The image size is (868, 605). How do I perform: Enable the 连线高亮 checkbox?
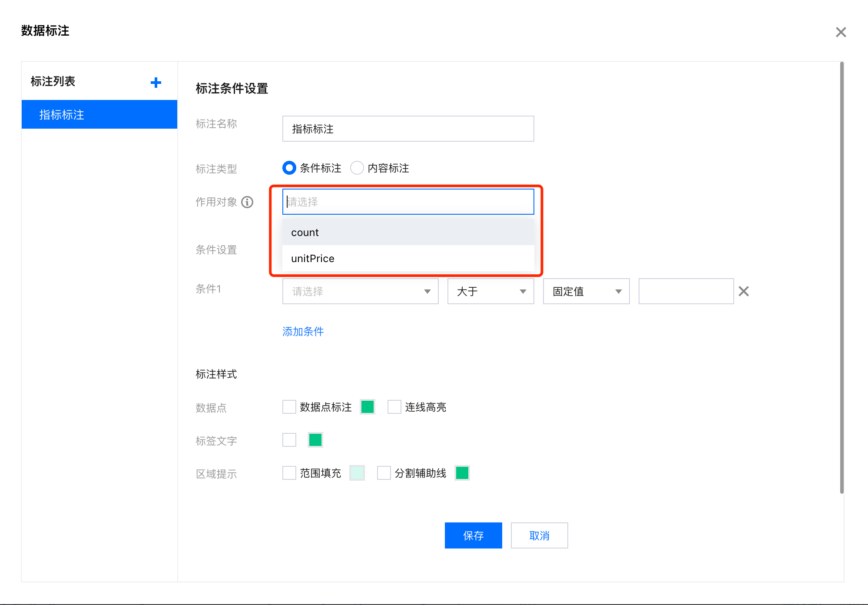(394, 407)
